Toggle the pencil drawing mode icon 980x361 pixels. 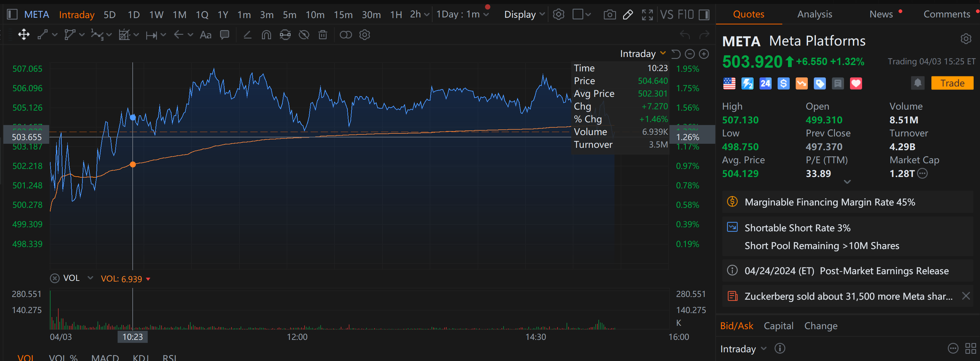[x=628, y=14]
